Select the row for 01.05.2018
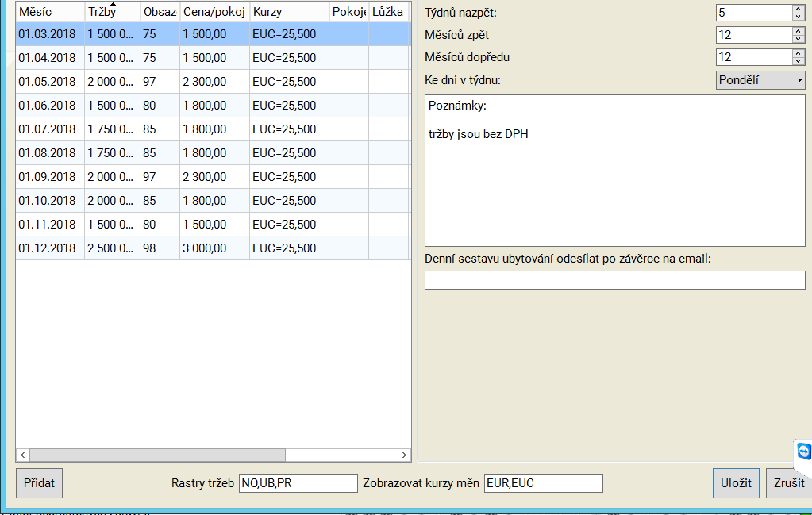This screenshot has height=515, width=812. [48, 82]
